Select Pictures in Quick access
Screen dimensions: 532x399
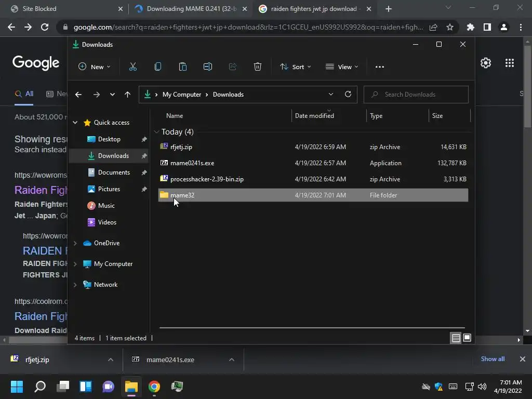click(x=109, y=189)
